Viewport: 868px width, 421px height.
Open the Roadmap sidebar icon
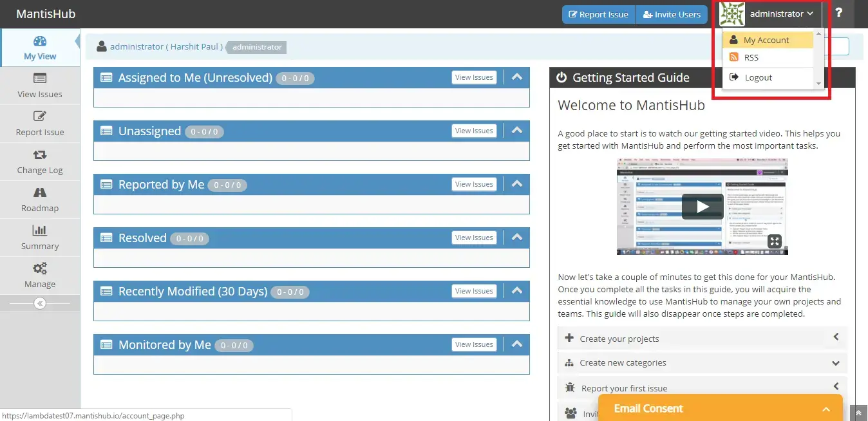tap(40, 192)
